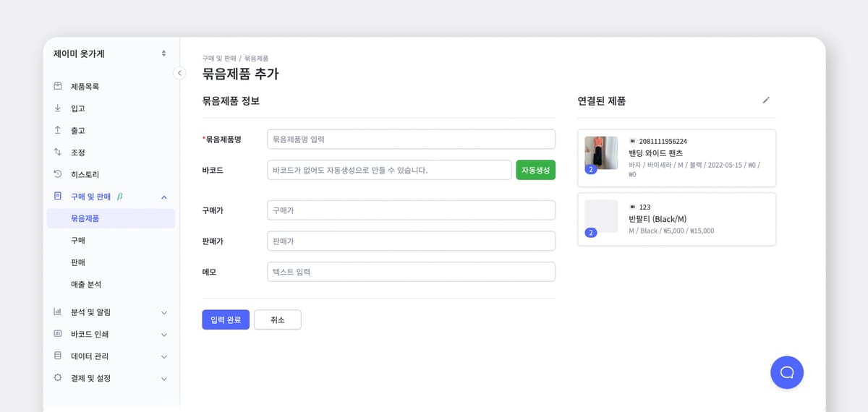This screenshot has height=412, width=868.
Task: Focus the 구매가 input field
Action: 411,210
